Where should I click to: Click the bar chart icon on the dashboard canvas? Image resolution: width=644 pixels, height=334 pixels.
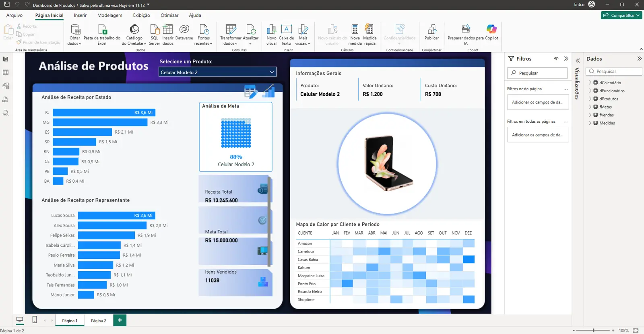tap(268, 91)
